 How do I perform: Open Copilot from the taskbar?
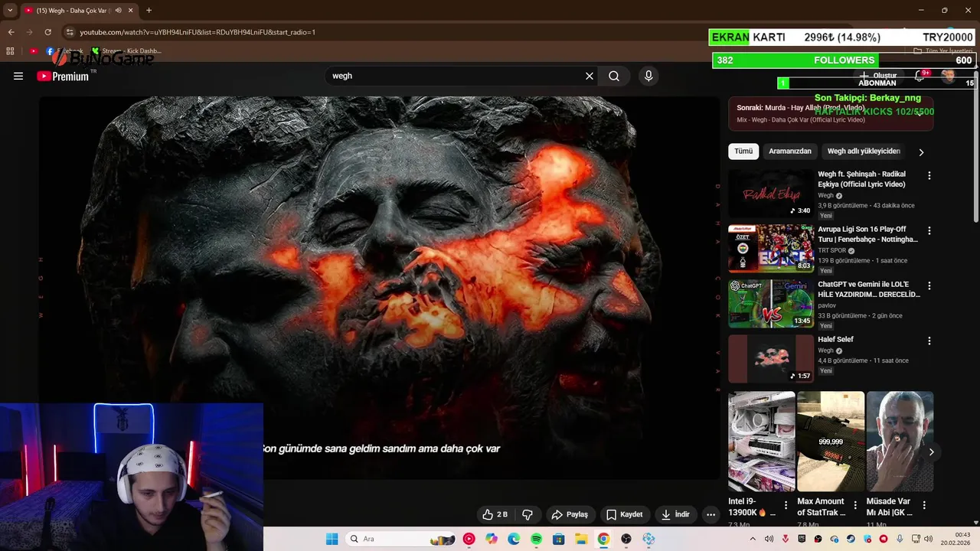coord(492,539)
